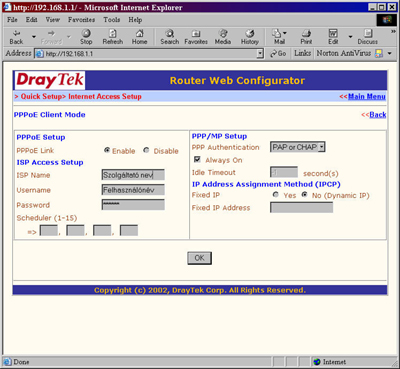Click the Internet zone icon in status bar

(317, 362)
